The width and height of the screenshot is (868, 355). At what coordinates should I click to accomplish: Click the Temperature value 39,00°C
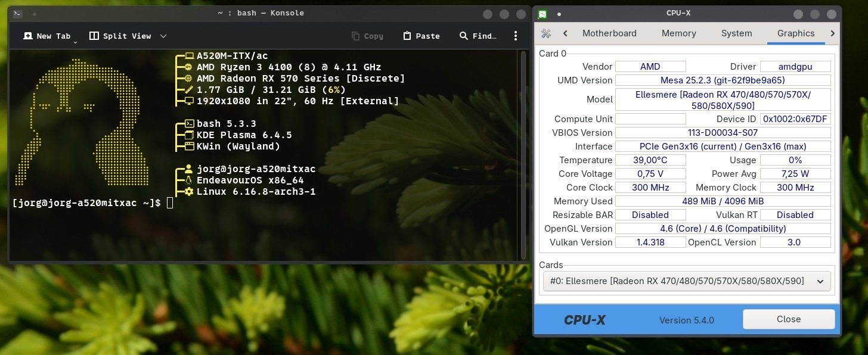coord(650,160)
